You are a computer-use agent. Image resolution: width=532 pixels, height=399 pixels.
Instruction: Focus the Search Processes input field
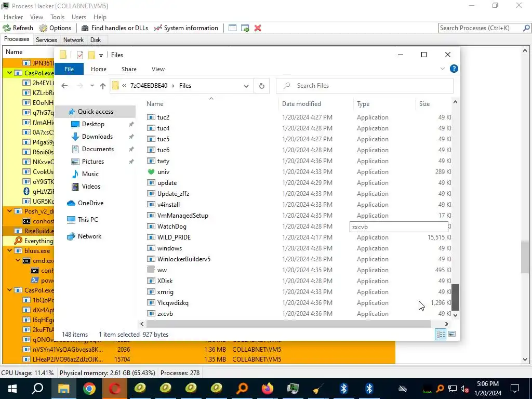481,28
